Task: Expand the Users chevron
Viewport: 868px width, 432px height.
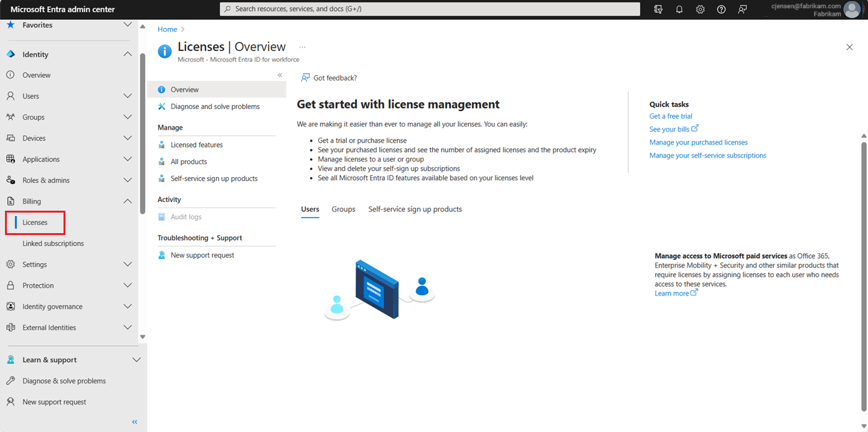Action: tap(128, 96)
